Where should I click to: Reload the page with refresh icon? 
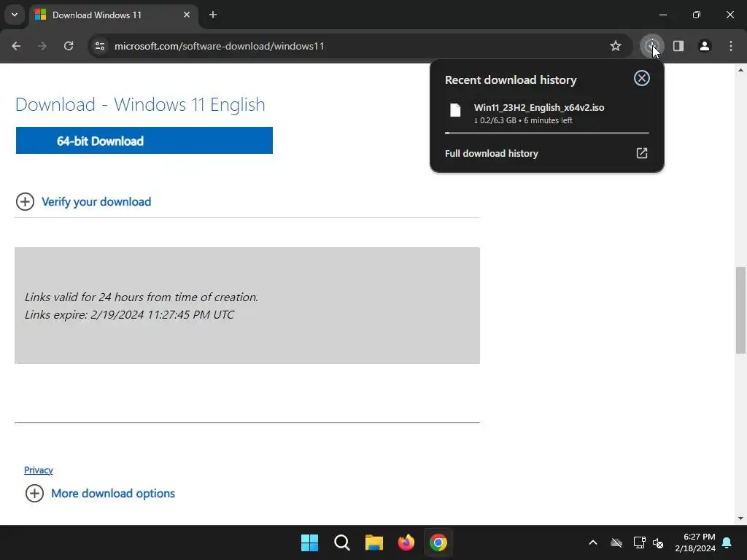pos(69,46)
